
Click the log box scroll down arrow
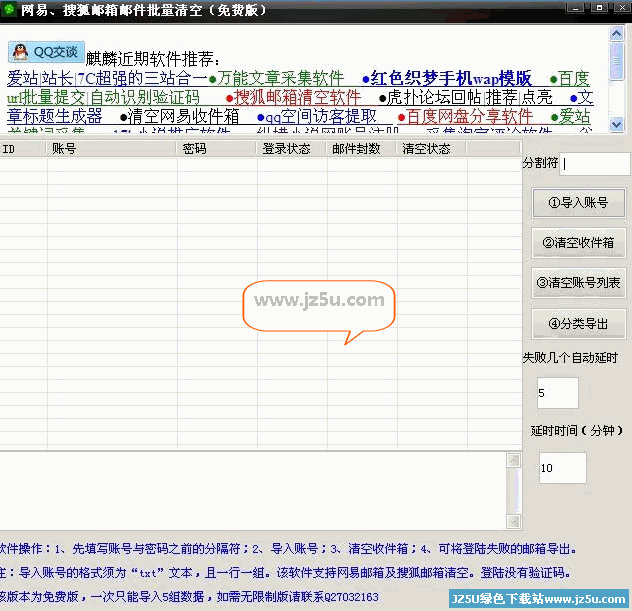coord(514,522)
